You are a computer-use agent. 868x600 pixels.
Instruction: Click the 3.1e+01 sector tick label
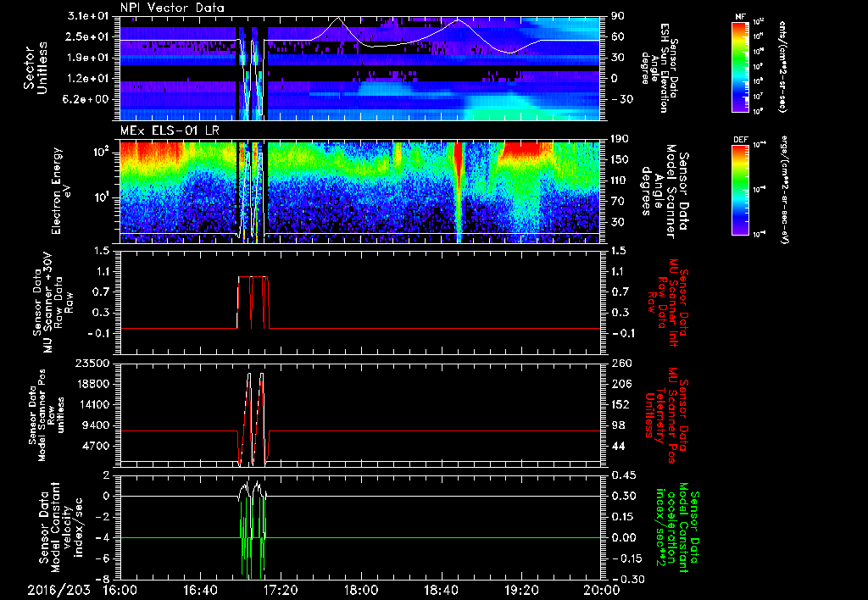[x=90, y=16]
